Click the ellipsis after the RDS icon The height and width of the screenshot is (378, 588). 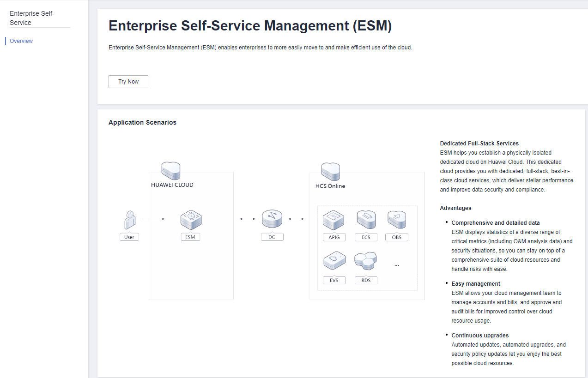[x=397, y=266]
